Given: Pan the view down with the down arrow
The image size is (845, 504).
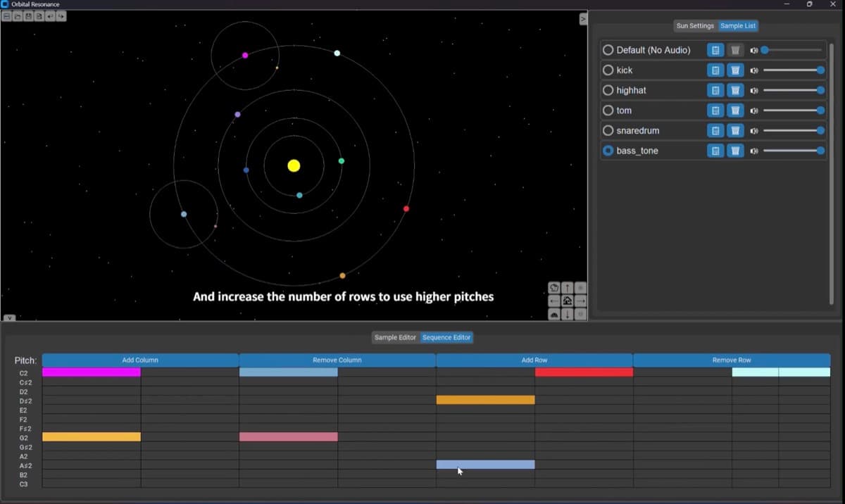Looking at the screenshot, I should (x=568, y=315).
